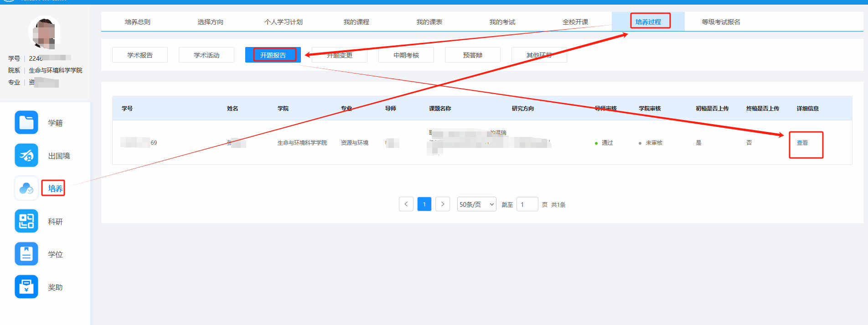Screen dimensions: 868x325
Task: Open the 出国境 airplane icon
Action: [x=26, y=156]
